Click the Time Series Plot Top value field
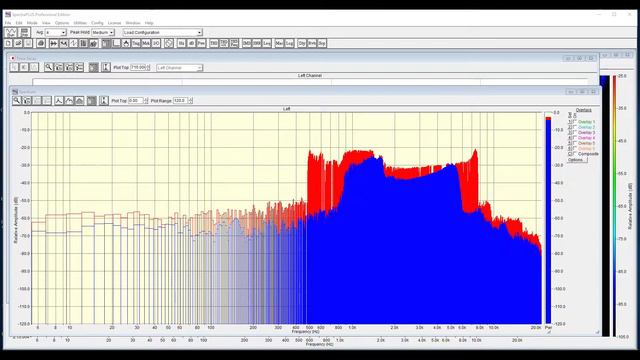The width and height of the screenshot is (640, 360). 138,67
